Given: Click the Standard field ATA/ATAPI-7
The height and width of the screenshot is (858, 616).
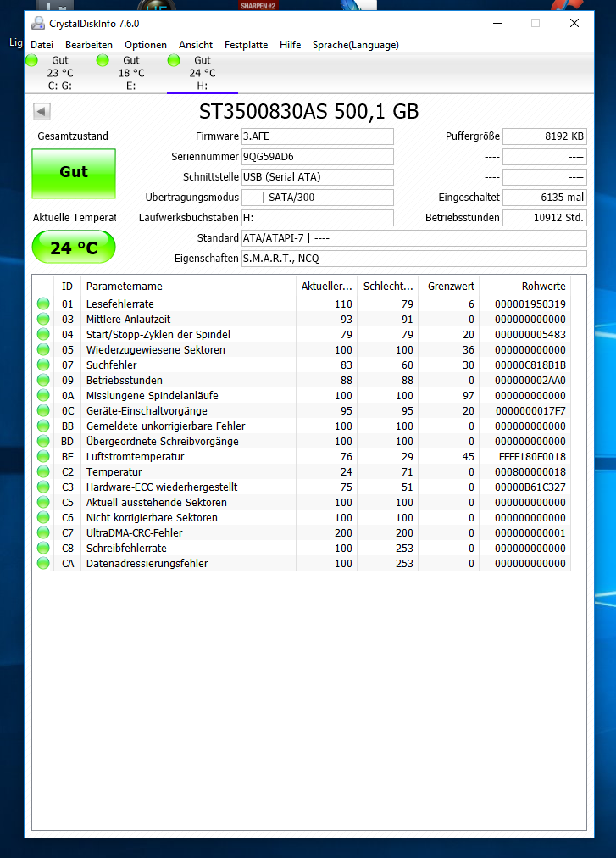Looking at the screenshot, I should [x=414, y=238].
